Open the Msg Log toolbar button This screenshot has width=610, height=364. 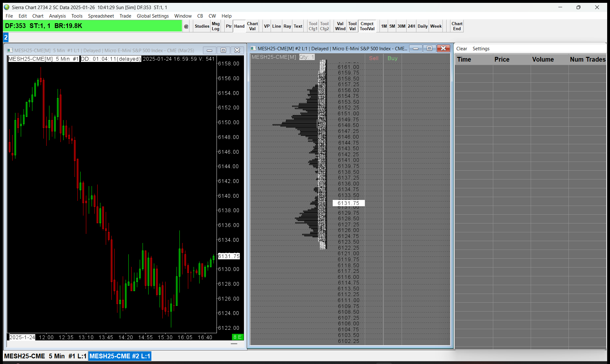coord(216,26)
